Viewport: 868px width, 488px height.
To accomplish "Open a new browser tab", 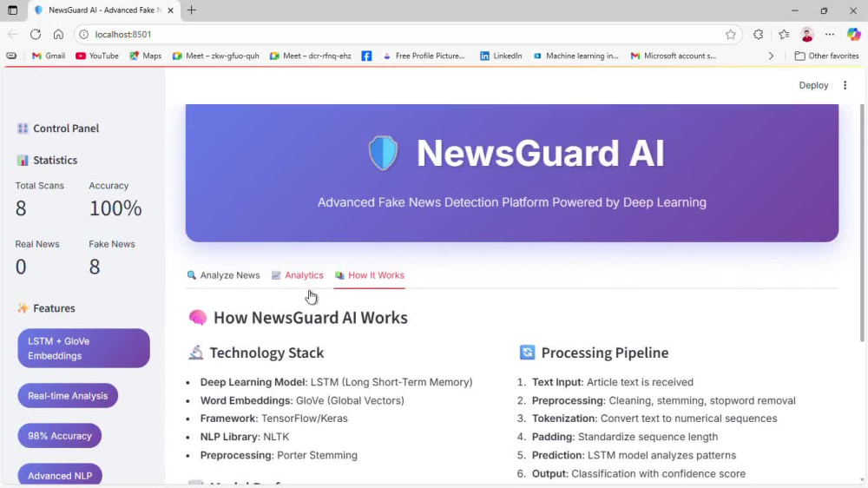I will (x=192, y=10).
